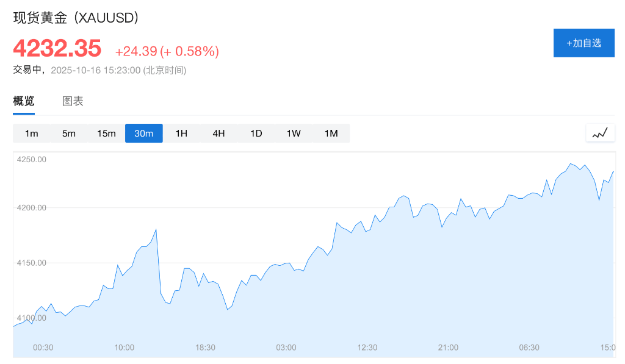Viewport: 625px width, 364px height.
Task: Switch to the 1W timeframe
Action: 294,133
